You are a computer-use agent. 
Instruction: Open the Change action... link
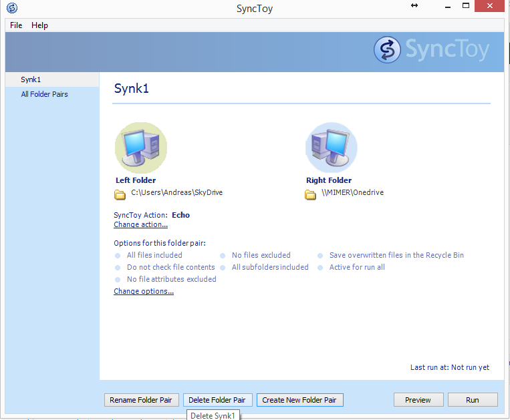(x=140, y=224)
